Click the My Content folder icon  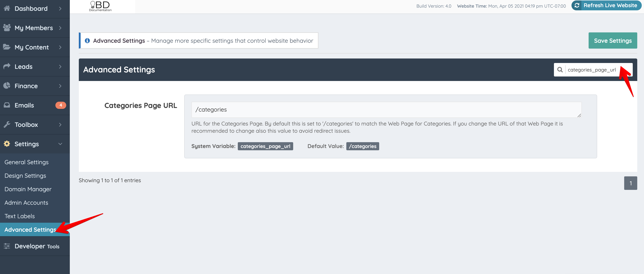pos(7,47)
